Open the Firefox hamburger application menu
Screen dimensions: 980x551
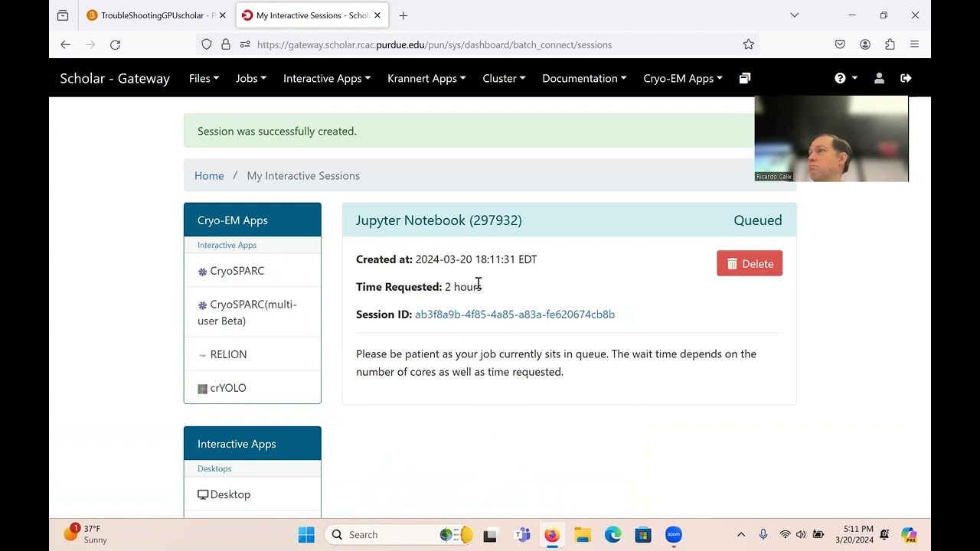click(914, 45)
